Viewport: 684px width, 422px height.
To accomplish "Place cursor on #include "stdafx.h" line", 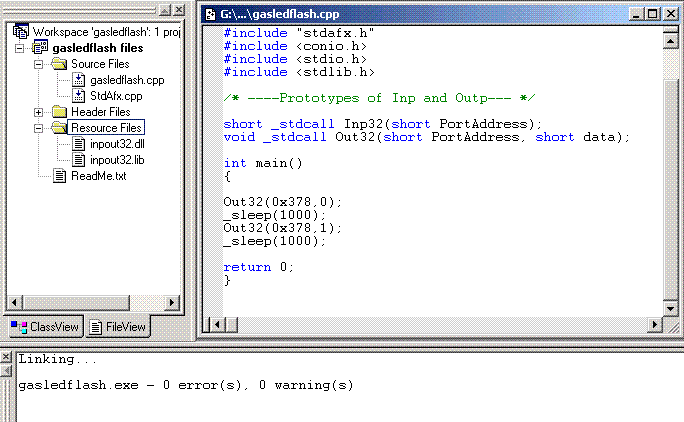I will (x=299, y=33).
